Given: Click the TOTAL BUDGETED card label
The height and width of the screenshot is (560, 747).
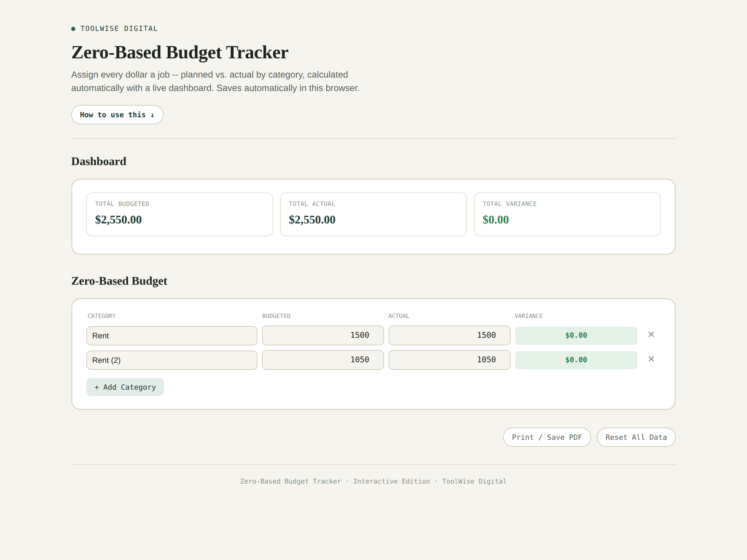Looking at the screenshot, I should coord(122,204).
